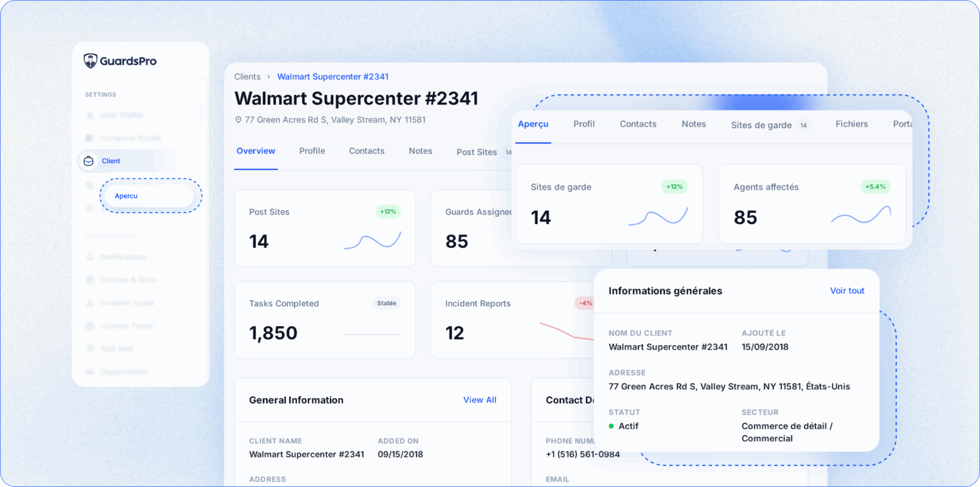980x487 pixels.
Task: Click the Client briefcase icon in sidebar
Action: coord(89,161)
